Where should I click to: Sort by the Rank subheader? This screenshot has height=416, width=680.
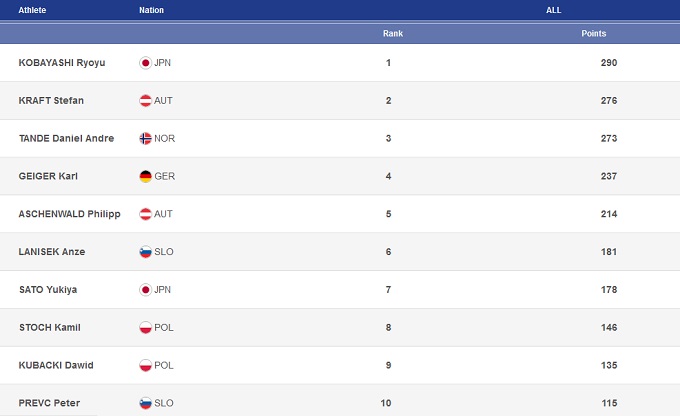coord(393,33)
